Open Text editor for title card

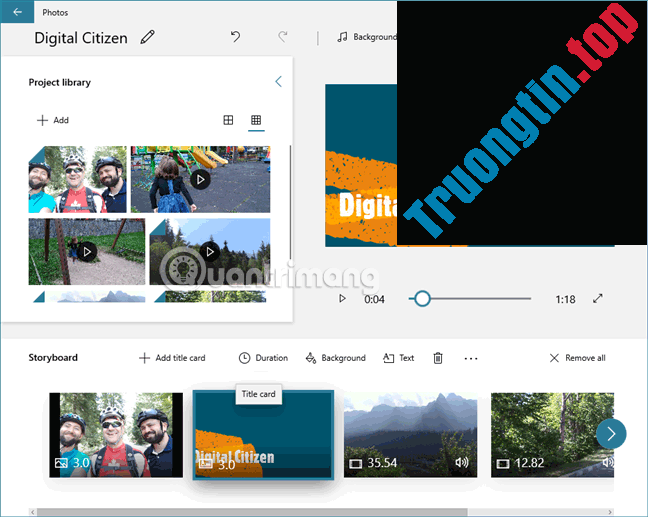tap(398, 358)
